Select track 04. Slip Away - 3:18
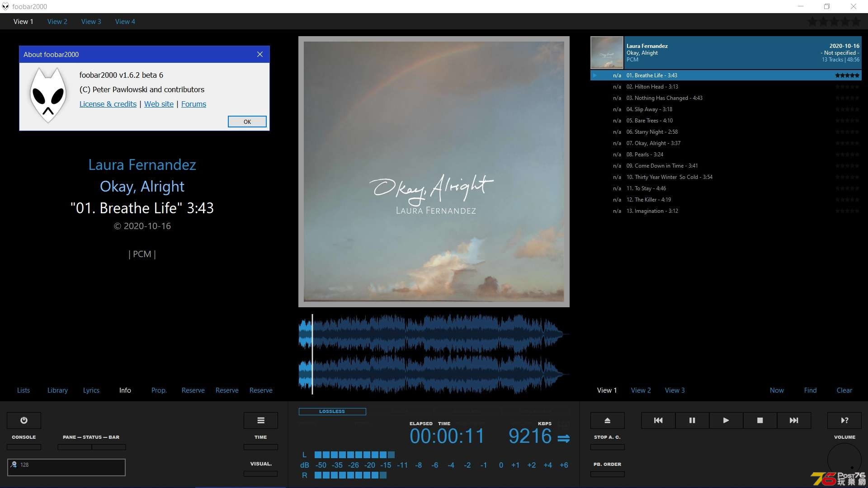The image size is (868, 488). (726, 109)
